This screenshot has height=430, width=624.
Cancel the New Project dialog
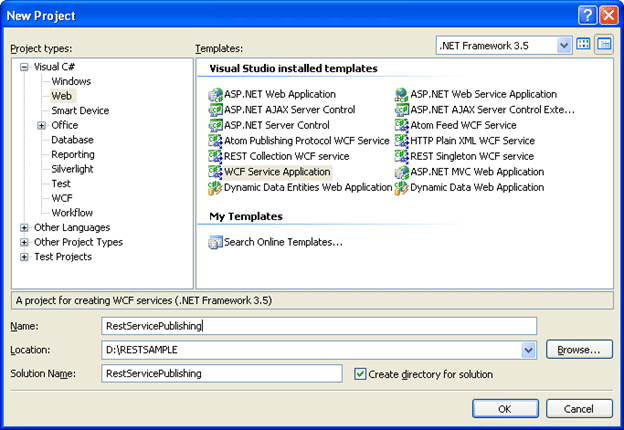[579, 409]
